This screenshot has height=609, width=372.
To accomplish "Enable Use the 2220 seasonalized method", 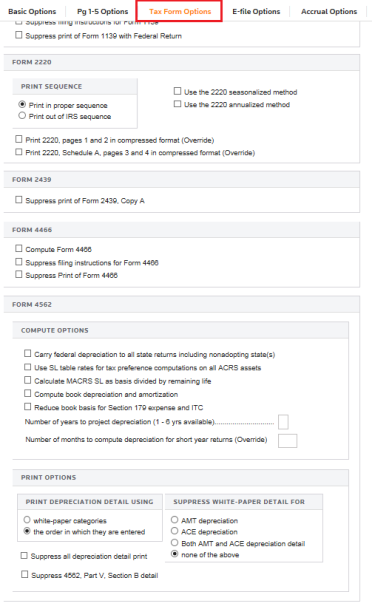I will pos(177,91).
